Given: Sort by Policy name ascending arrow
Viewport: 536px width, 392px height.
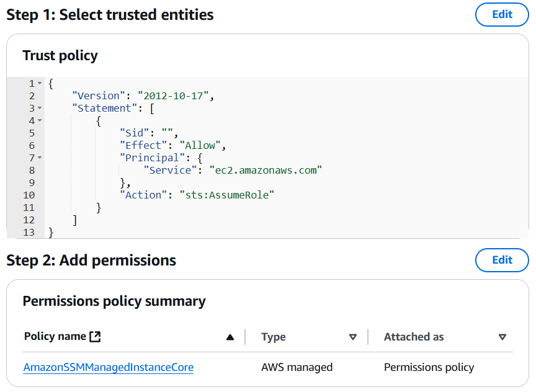Looking at the screenshot, I should pos(230,337).
